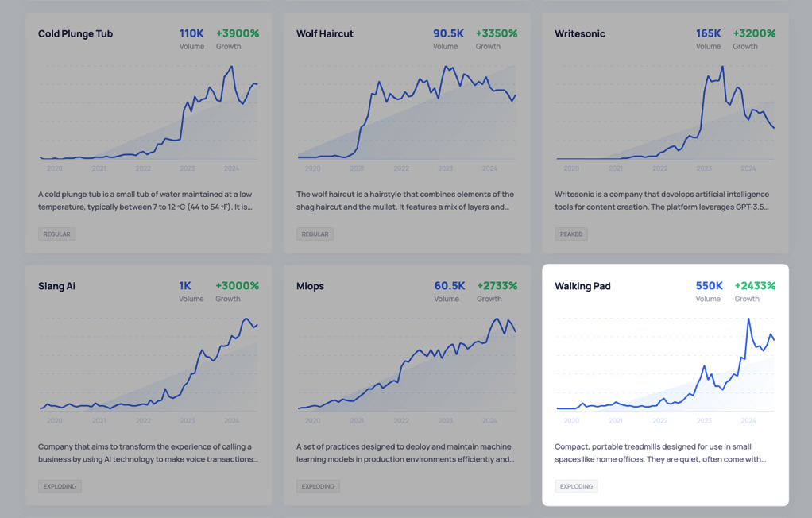Open the Wolf Haircut trend title
The height and width of the screenshot is (518, 812).
point(324,34)
